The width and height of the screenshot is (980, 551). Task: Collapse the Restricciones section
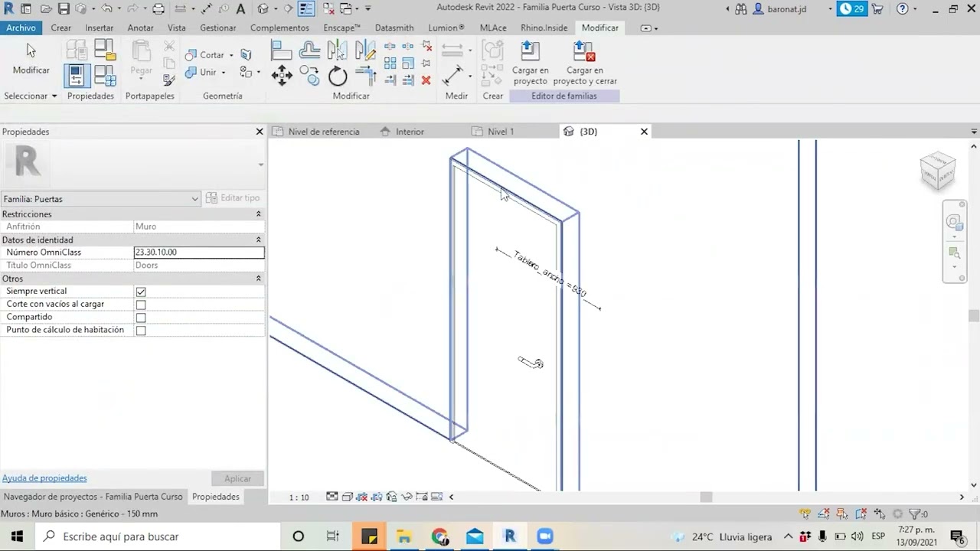(258, 214)
